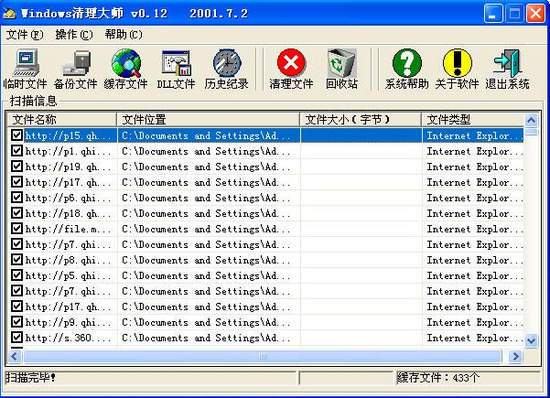The height and width of the screenshot is (398, 550).
Task: Select the http://p9.qhi... file name
Action: tap(67, 322)
